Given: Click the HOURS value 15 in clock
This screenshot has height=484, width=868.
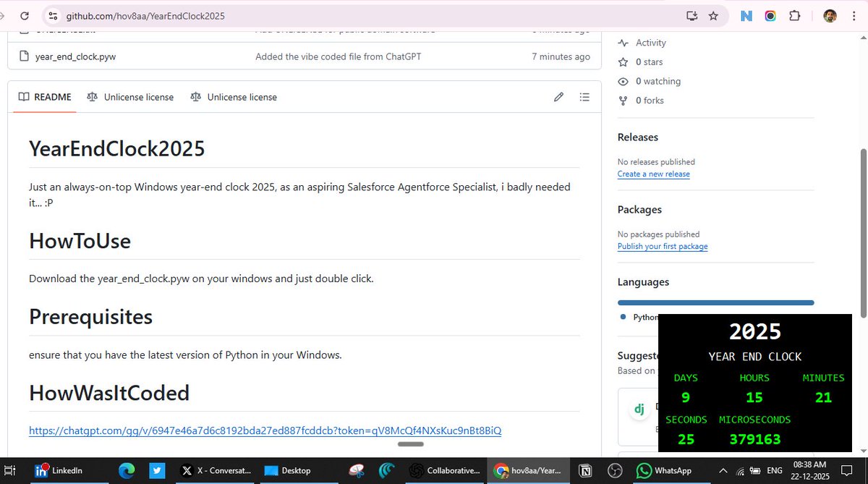Looking at the screenshot, I should 754,397.
